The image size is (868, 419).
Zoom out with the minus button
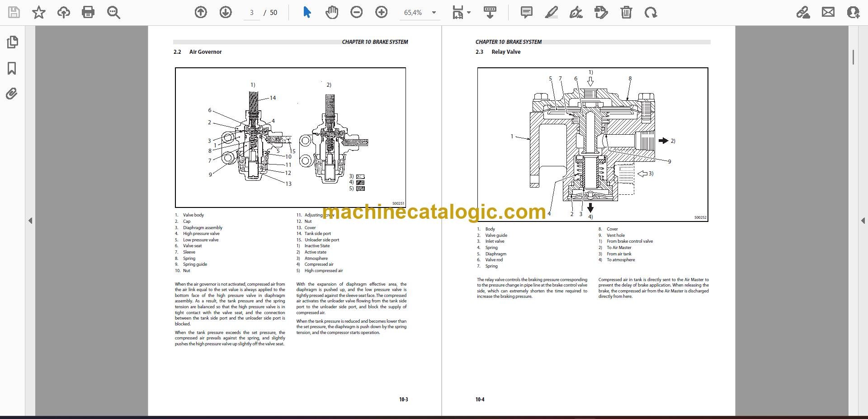tap(357, 13)
